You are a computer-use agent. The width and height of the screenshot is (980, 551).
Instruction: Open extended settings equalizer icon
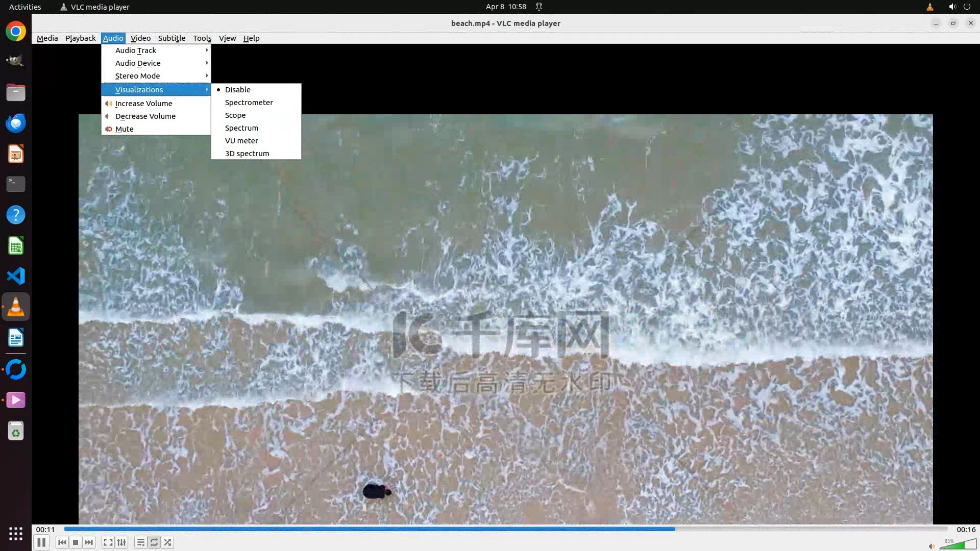pyautogui.click(x=121, y=542)
